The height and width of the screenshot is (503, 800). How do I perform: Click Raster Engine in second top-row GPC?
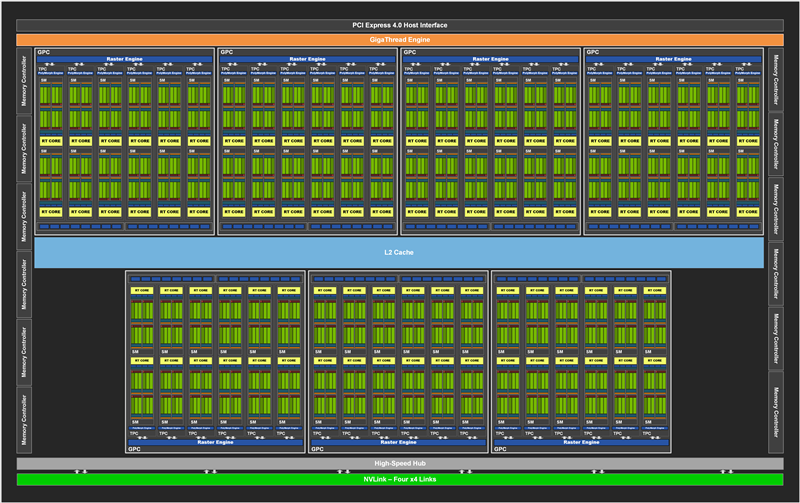308,59
